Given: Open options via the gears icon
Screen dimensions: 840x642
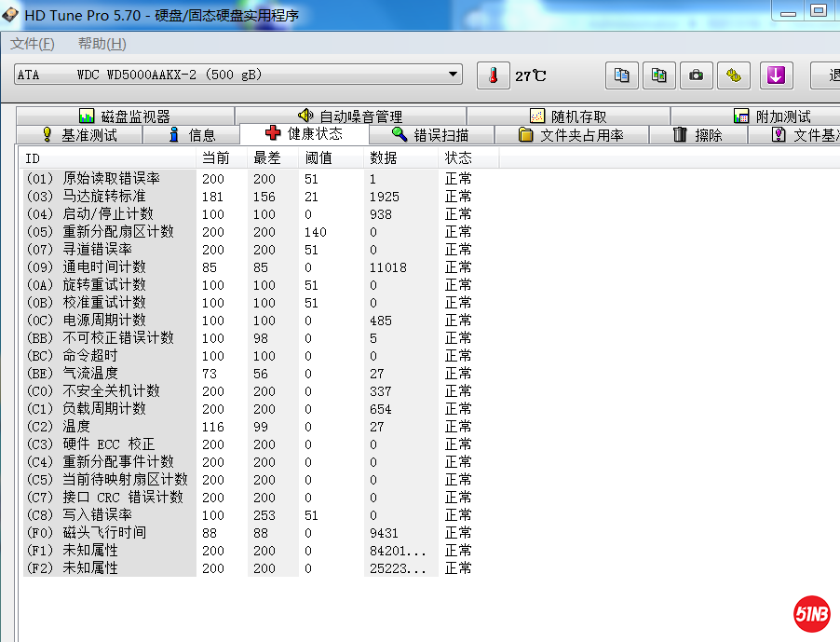Looking at the screenshot, I should point(733,75).
